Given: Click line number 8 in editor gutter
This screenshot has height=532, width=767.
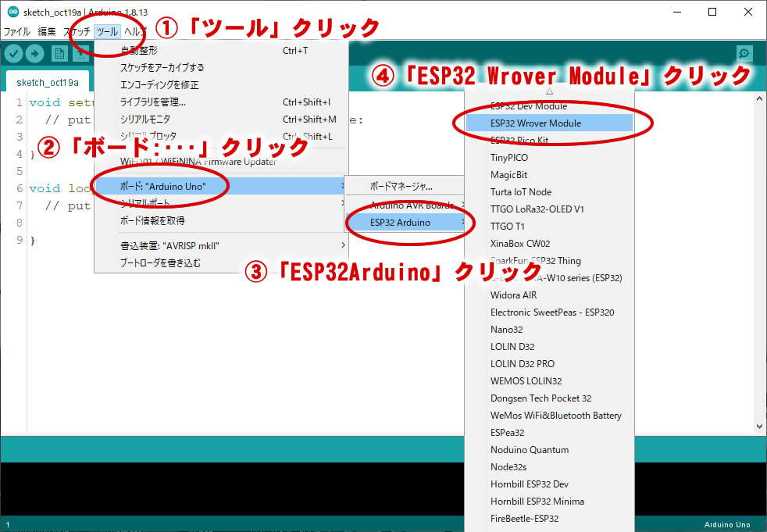Looking at the screenshot, I should (20, 223).
